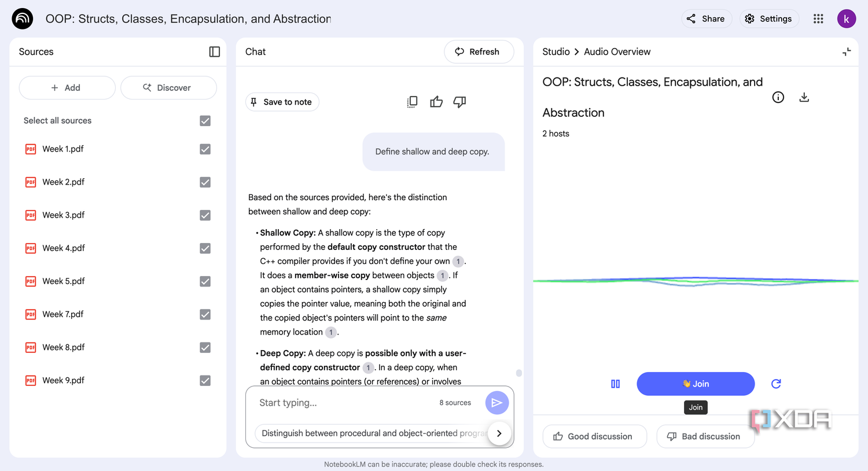The height and width of the screenshot is (471, 868).
Task: Uncheck the Week 2.pdf source
Action: tap(205, 182)
